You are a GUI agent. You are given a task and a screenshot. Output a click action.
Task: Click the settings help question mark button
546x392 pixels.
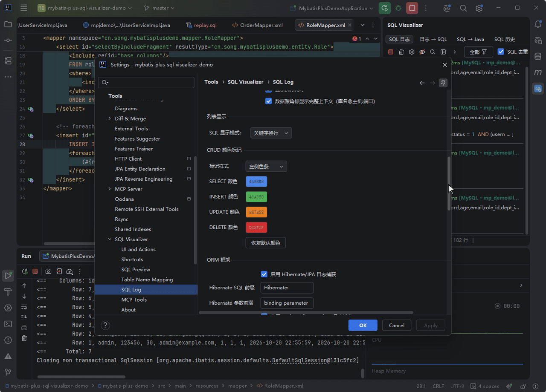click(x=105, y=326)
